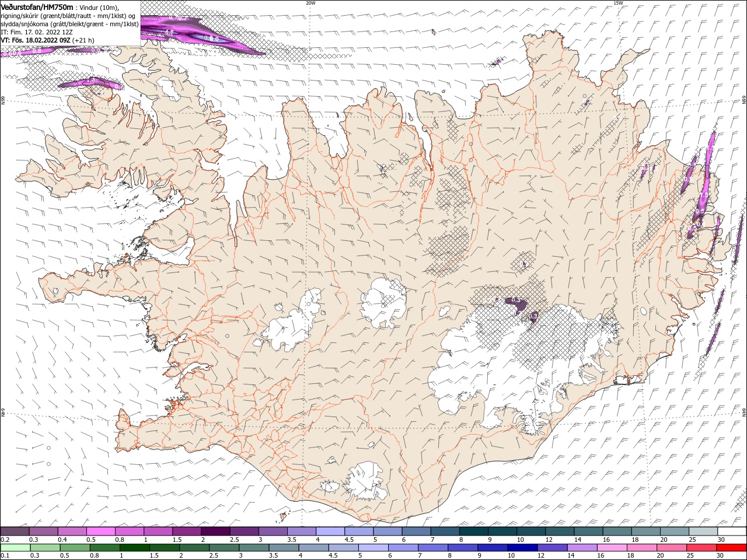Click the '4.5' label under the upper legend
This screenshot has height=560, width=747.
click(x=349, y=540)
